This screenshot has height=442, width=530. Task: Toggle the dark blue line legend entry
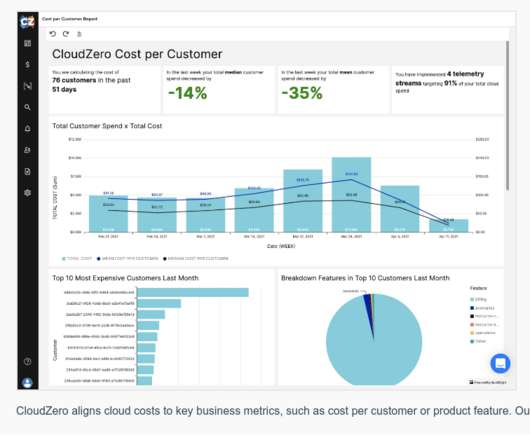coord(127,259)
